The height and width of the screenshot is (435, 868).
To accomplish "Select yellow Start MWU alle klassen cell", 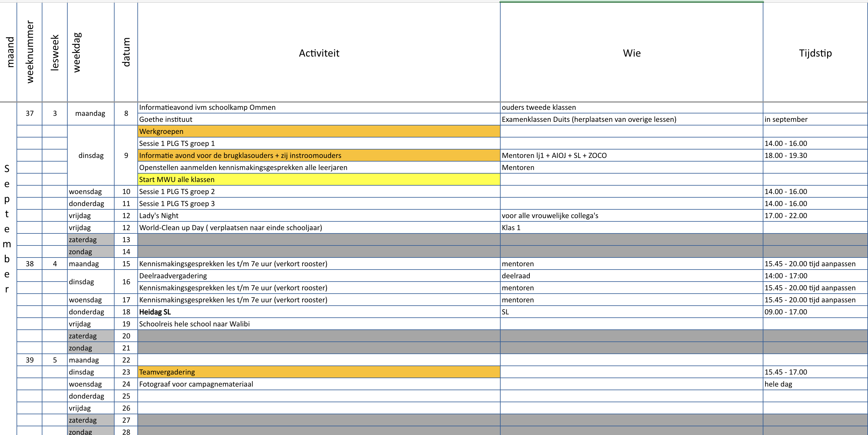I will 319,179.
